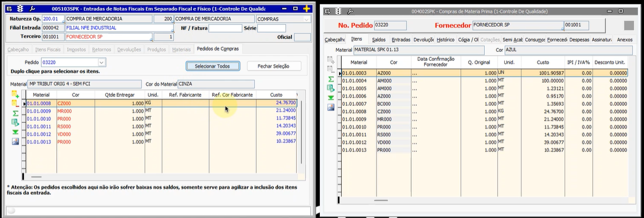Open the Produtos tab

pos(156,49)
